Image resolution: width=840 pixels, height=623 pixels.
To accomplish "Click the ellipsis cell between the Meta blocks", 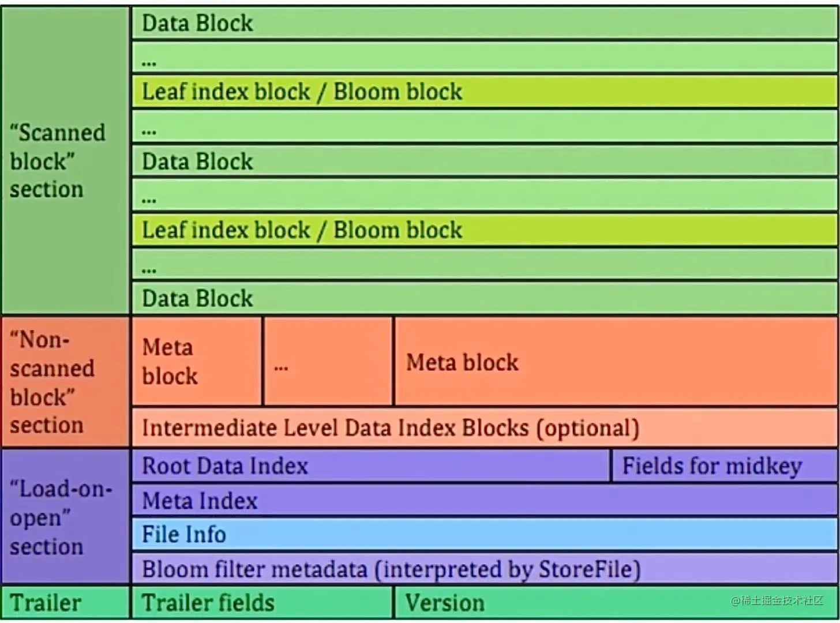I will 328,362.
